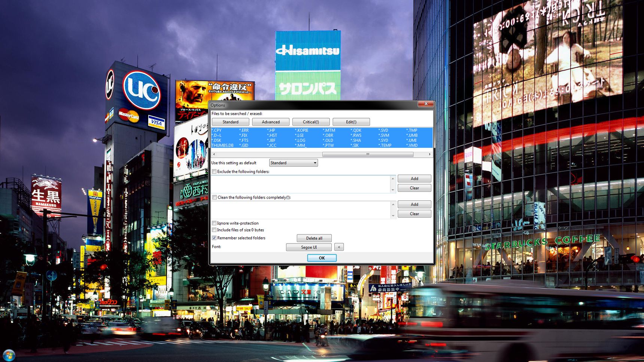Select the *.OBR file pattern
Screen dimensions: 644x362
point(328,135)
